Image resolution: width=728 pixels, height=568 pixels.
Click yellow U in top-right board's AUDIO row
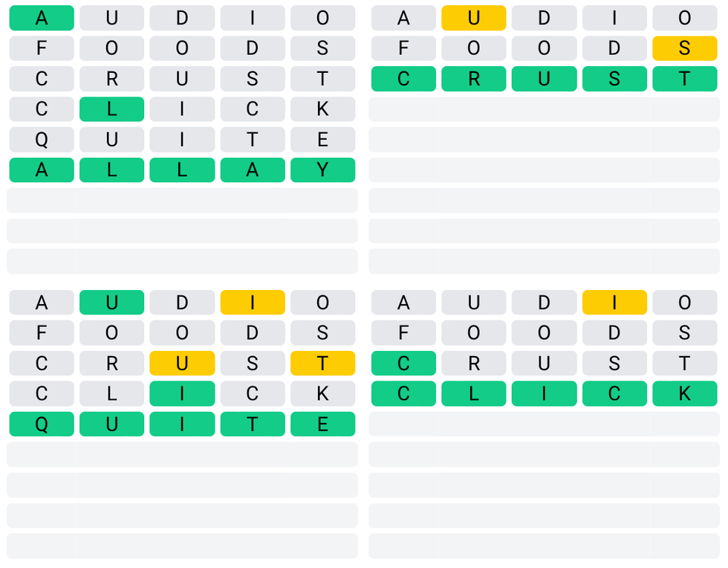pyautogui.click(x=474, y=18)
